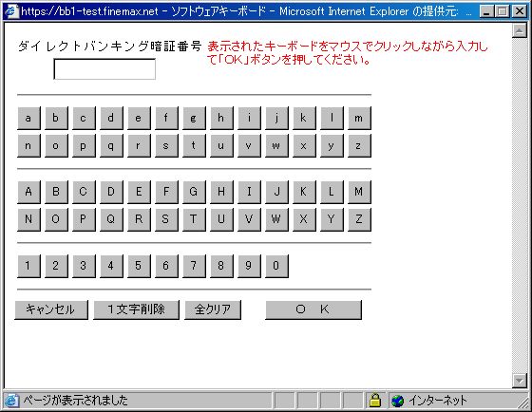The image size is (532, 412).
Task: Click the lowercase 'w' key
Action: (x=276, y=146)
